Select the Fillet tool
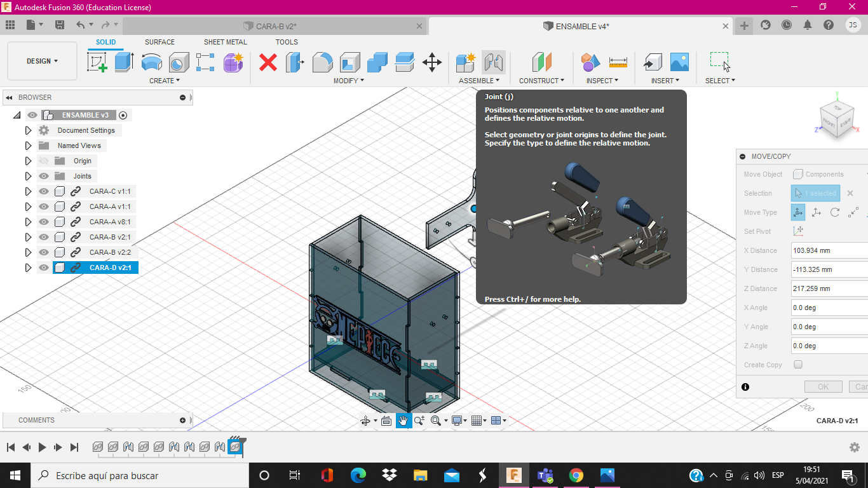Screen dimensions: 868x488 tap(322, 62)
